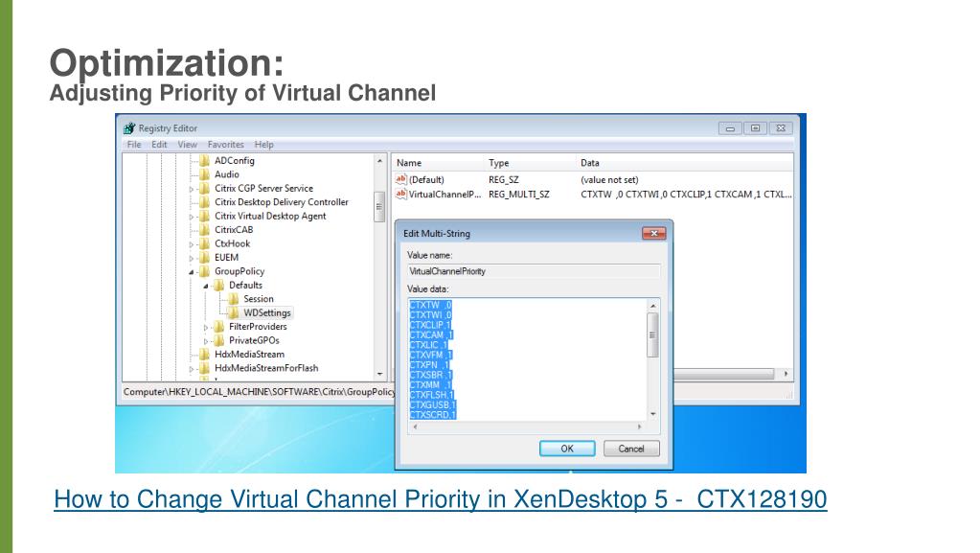Click the tree pane vertical scrollbar thumb
Screen dimensions: 980x553
pos(379,207)
